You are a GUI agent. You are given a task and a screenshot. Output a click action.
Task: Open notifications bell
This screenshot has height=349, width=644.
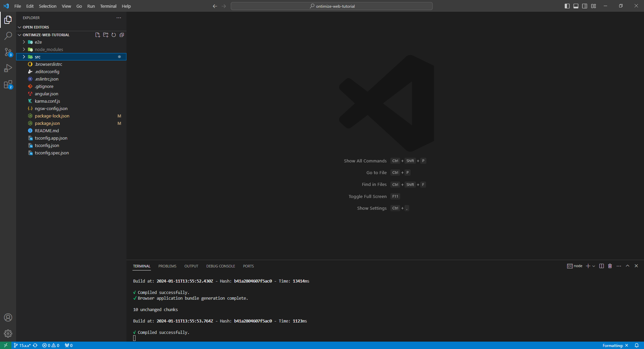[x=637, y=345]
